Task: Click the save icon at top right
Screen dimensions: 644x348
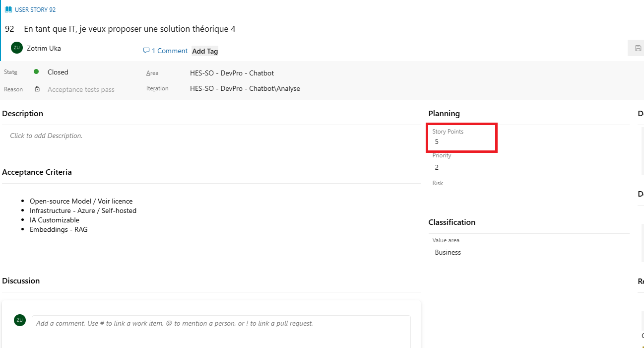Action: click(638, 48)
